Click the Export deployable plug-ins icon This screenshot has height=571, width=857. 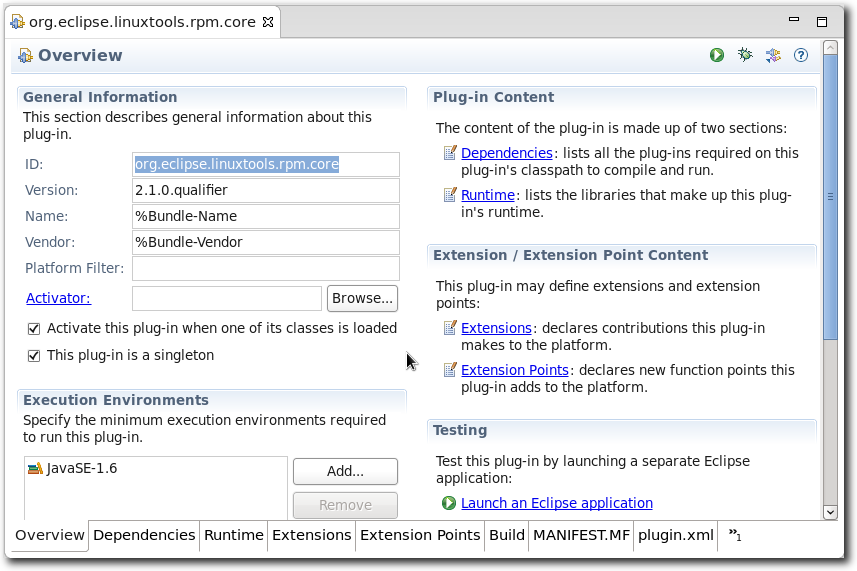coord(773,56)
